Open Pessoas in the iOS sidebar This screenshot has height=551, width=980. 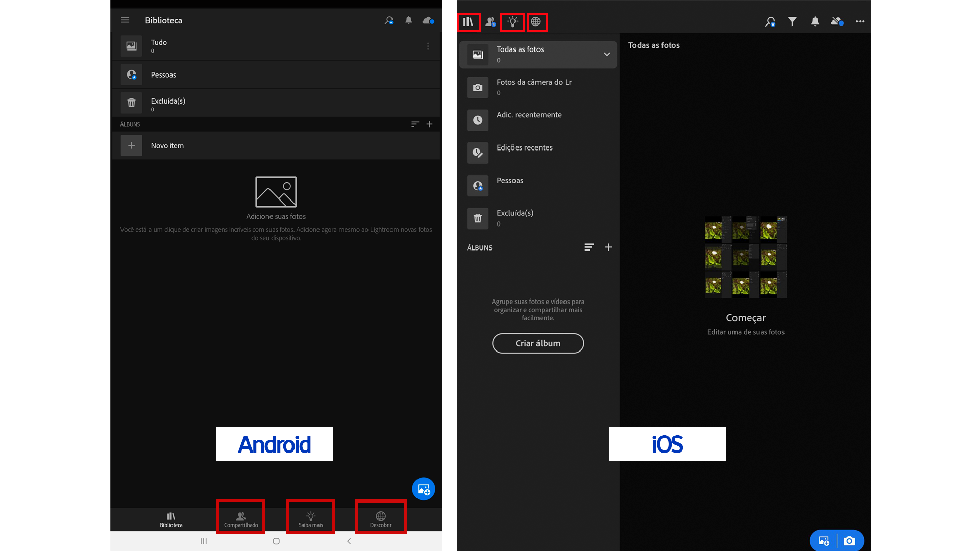coord(538,185)
